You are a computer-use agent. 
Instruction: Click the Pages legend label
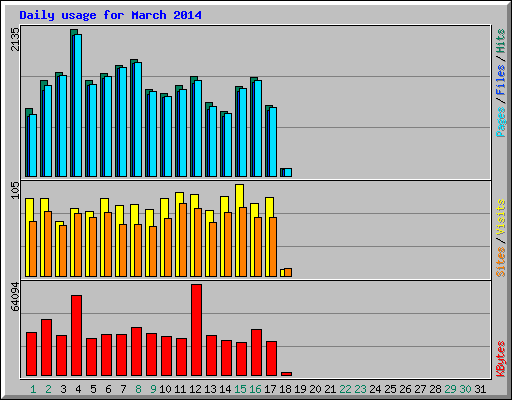click(x=501, y=122)
